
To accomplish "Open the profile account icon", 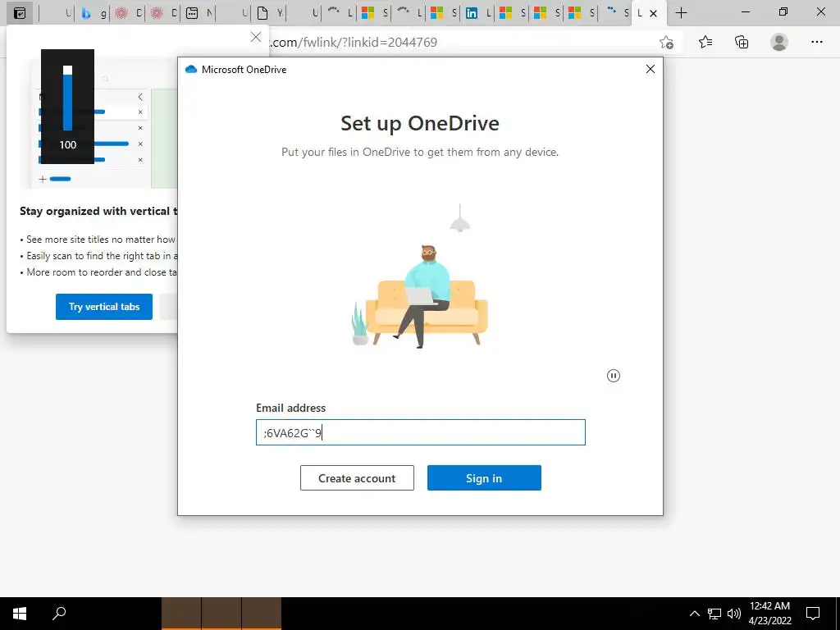I will [x=779, y=42].
